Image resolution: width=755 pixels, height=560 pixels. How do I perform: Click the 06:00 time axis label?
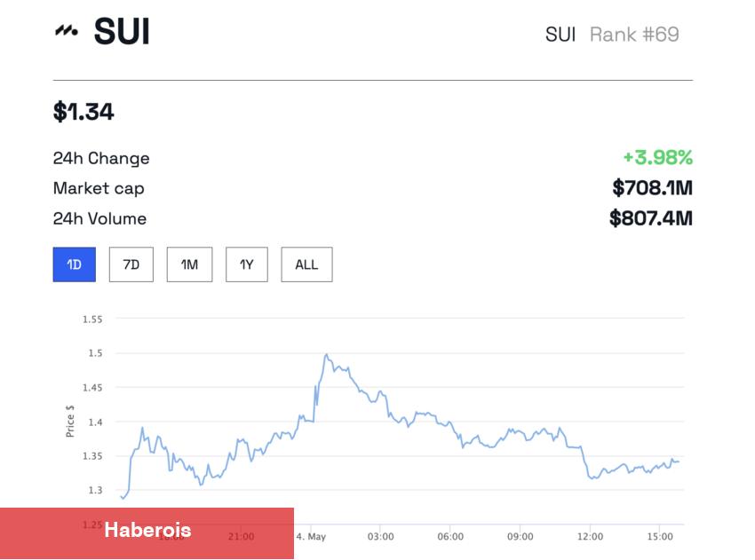pyautogui.click(x=450, y=537)
